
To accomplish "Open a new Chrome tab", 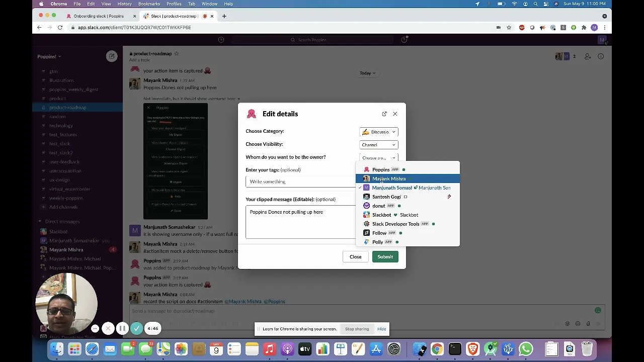I will pyautogui.click(x=224, y=16).
